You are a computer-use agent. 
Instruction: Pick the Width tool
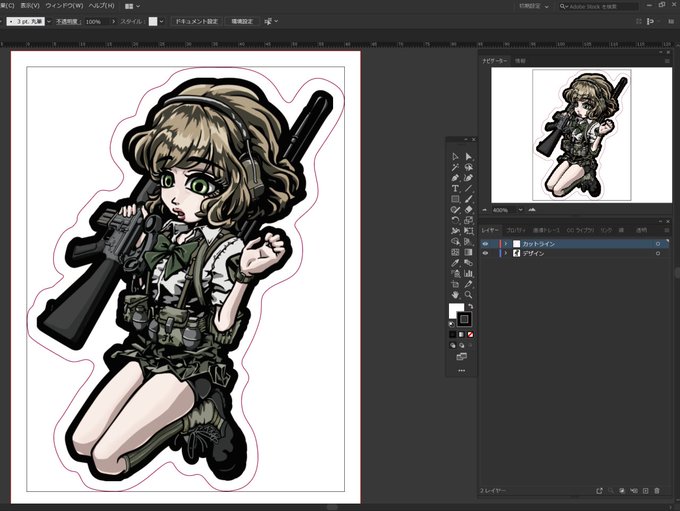click(455, 231)
